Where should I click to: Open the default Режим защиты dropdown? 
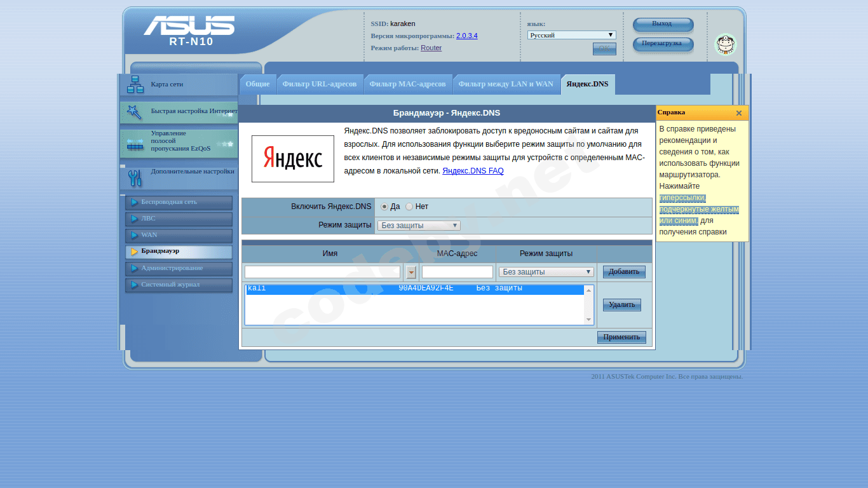(419, 226)
